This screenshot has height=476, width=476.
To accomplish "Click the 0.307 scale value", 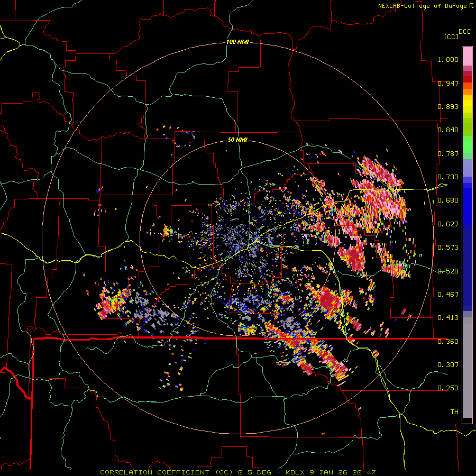I will (448, 364).
